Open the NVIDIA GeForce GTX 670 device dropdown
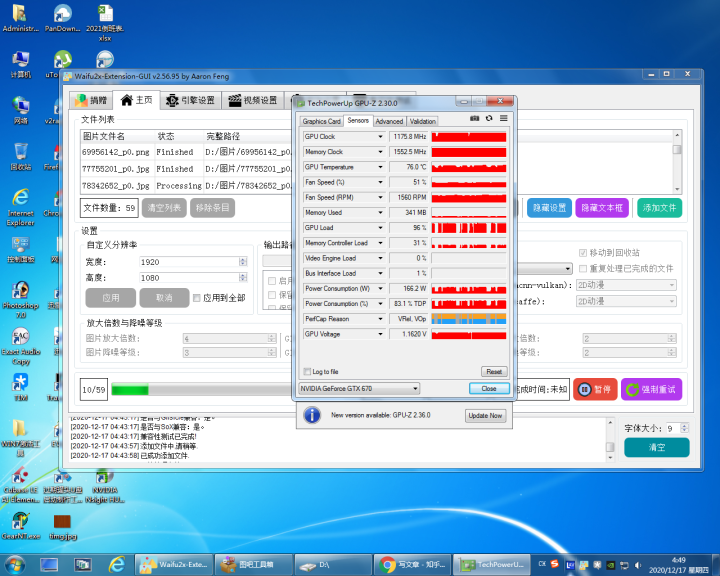This screenshot has width=720, height=576. click(x=359, y=389)
